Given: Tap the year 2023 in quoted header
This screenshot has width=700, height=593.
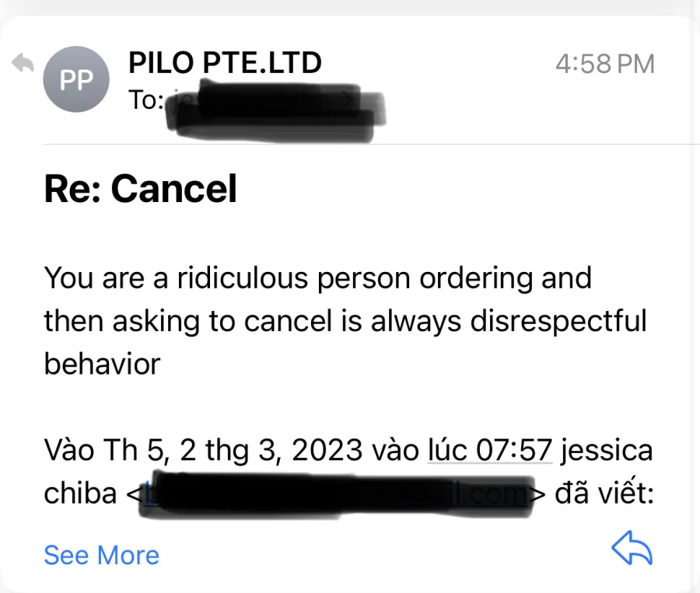Looking at the screenshot, I should coord(327,450).
